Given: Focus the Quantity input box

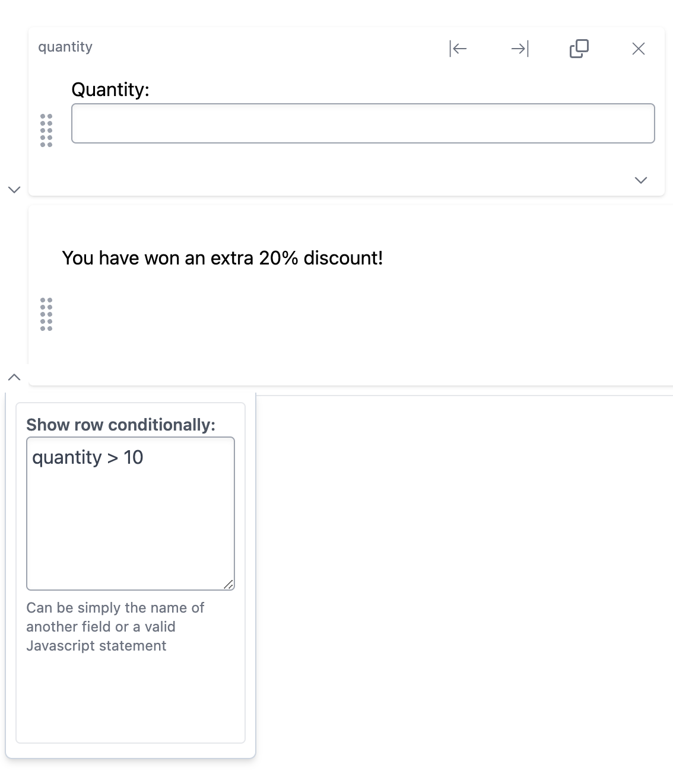Looking at the screenshot, I should click(363, 123).
